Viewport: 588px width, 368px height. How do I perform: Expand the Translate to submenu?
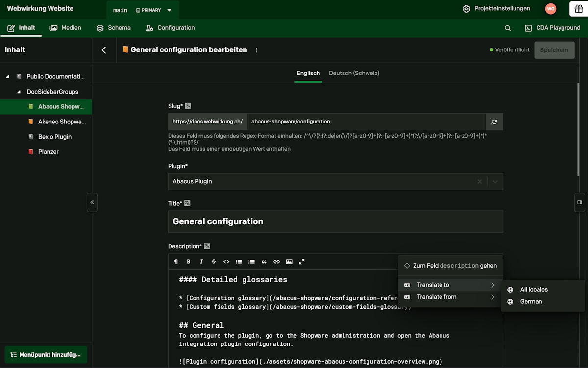pyautogui.click(x=449, y=285)
